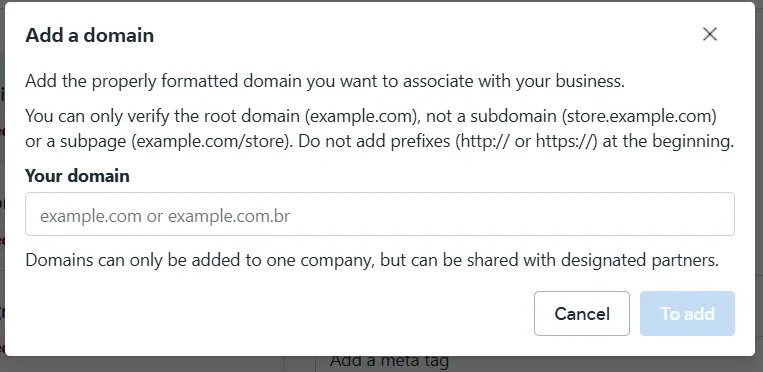The image size is (763, 372).
Task: Click the Add a domain heading
Action: [90, 35]
